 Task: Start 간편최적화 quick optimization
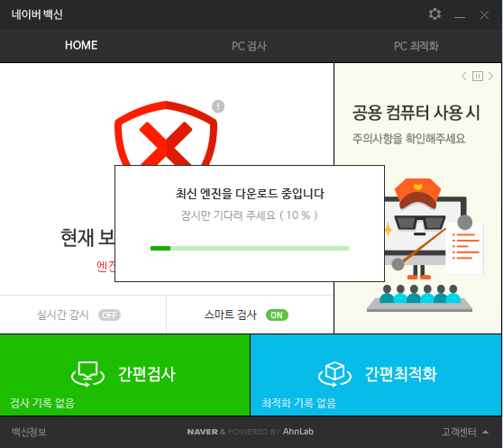[x=376, y=375]
